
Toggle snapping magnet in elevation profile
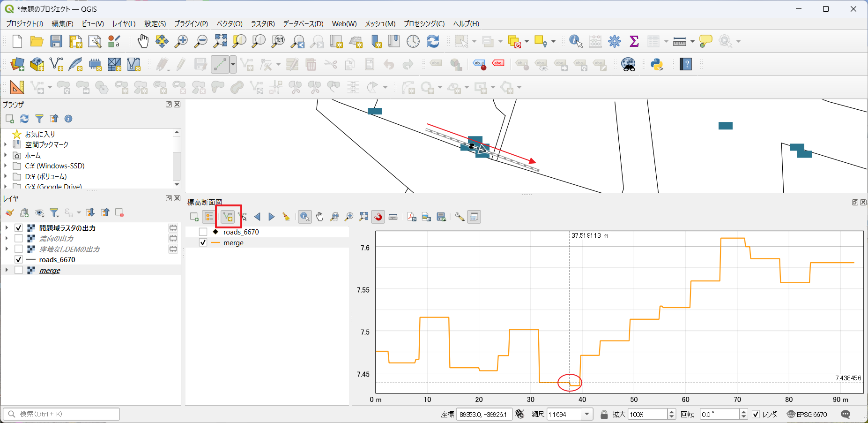(378, 217)
